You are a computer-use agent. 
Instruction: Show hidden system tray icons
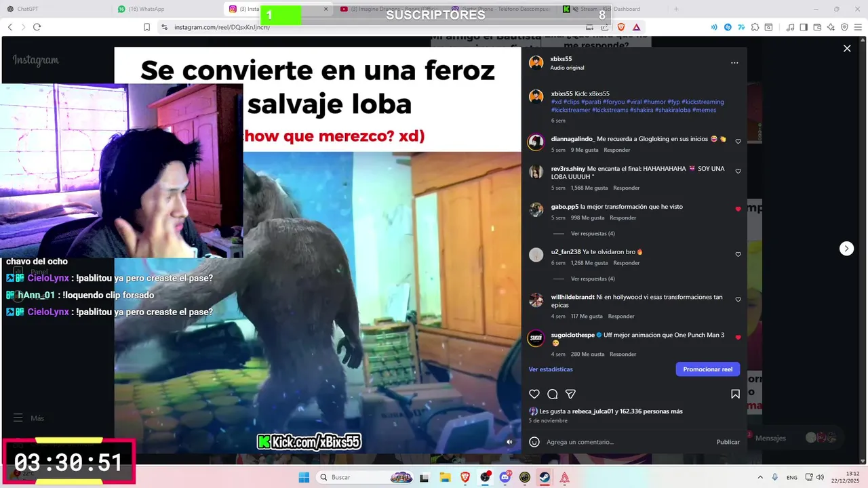pos(759,477)
